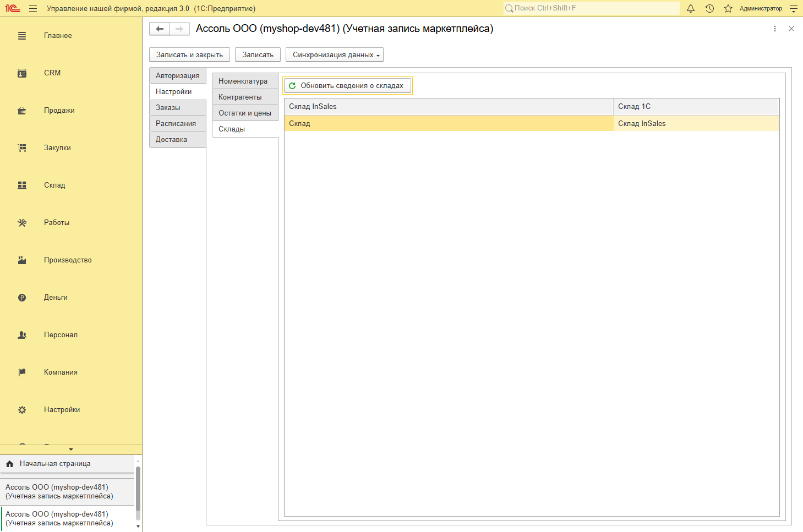Switch to the first Ассоль ООО window entry

point(67,492)
